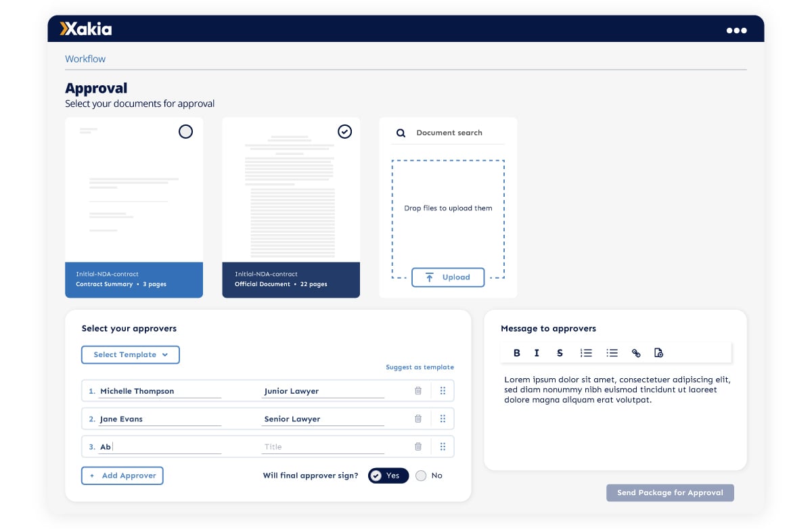Choose No for final approver signing
The width and height of the screenshot is (812, 529).
point(421,476)
